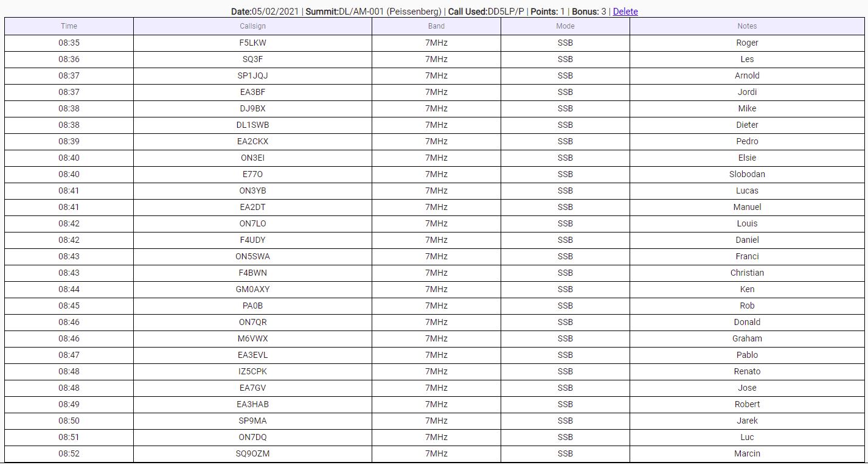The height and width of the screenshot is (465, 868).
Task: Select the note cell reading Christian
Action: pos(747,273)
